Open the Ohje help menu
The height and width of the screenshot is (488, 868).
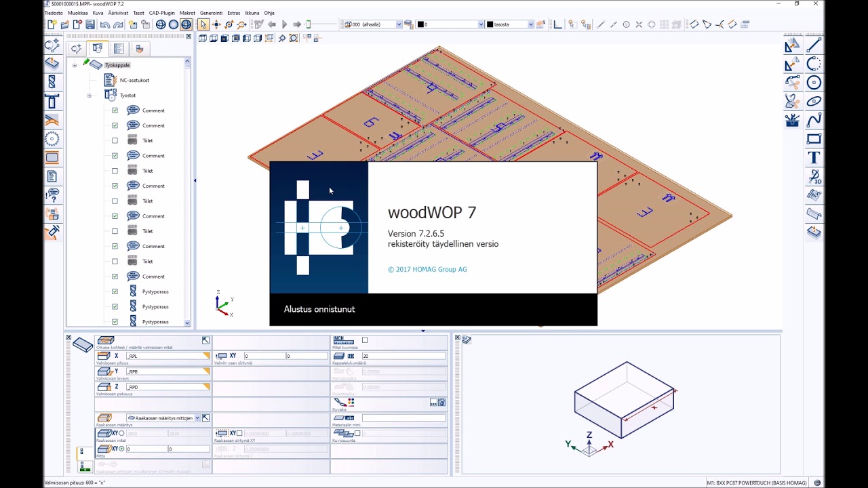coord(269,13)
